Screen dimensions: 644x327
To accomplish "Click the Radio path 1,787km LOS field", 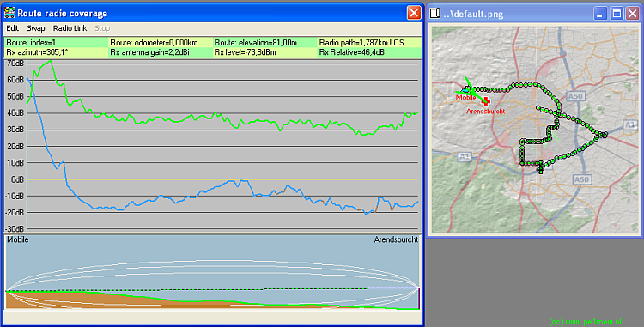I will (369, 43).
